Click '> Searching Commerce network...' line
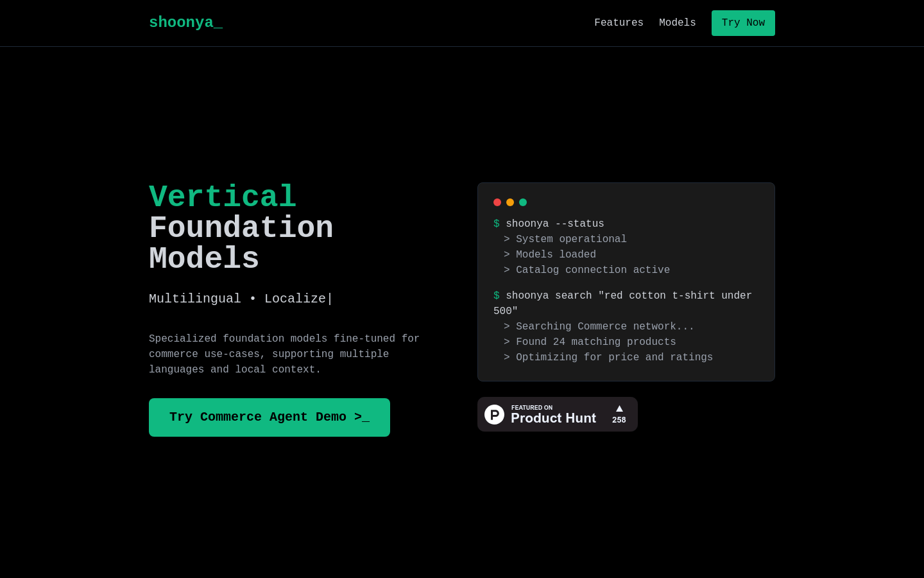 pos(599,326)
